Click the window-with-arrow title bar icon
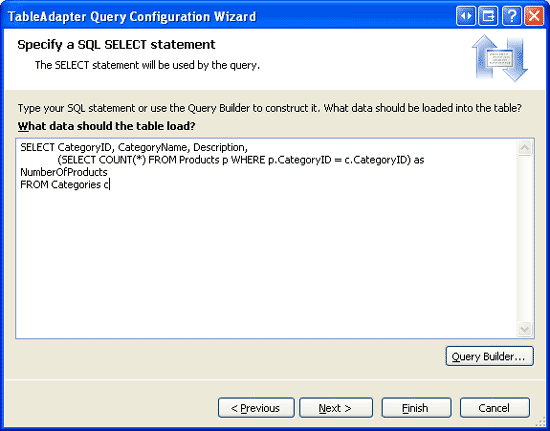This screenshot has height=431, width=550. click(488, 16)
